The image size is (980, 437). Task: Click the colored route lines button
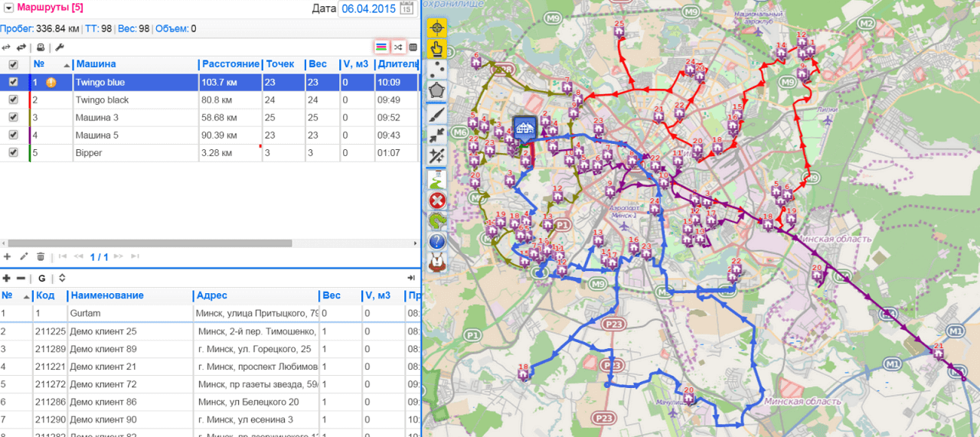click(x=381, y=47)
